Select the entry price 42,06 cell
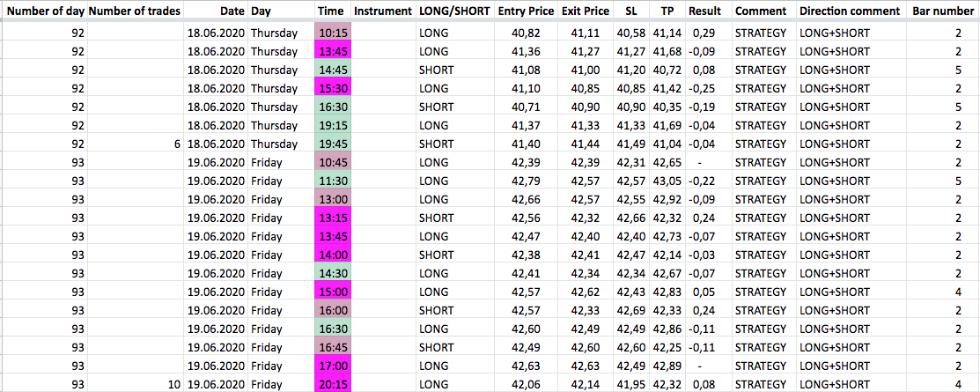Screen dimensions: 980x392 coord(526,384)
